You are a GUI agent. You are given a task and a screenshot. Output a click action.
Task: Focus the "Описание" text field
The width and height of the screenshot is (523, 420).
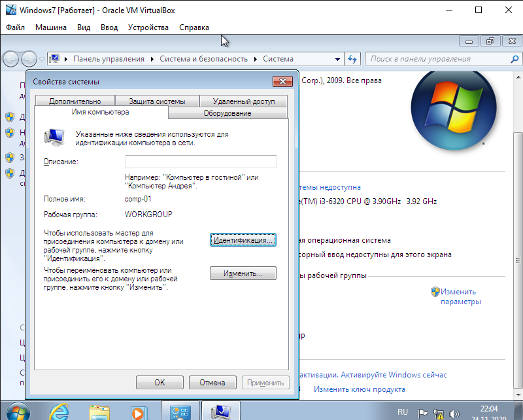[x=201, y=162]
